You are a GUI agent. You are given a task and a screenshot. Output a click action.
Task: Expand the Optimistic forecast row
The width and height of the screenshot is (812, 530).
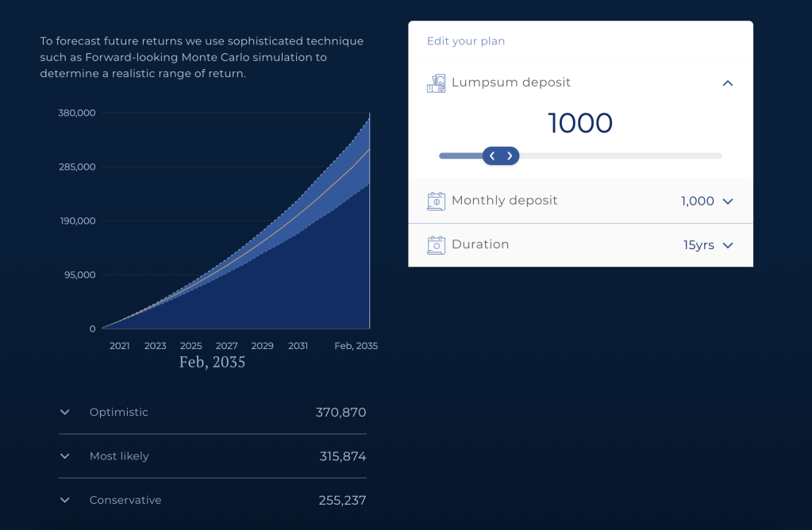pyautogui.click(x=65, y=413)
